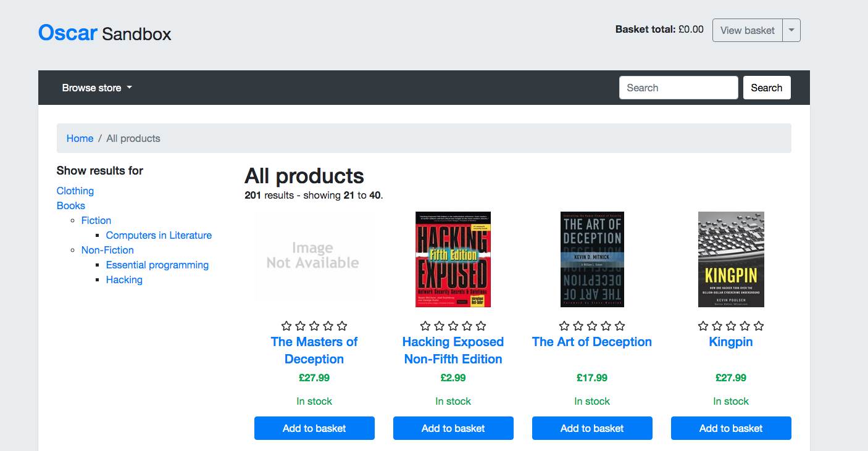Image resolution: width=868 pixels, height=451 pixels.
Task: Open the Kingpin book cover thumbnail
Action: (x=731, y=259)
